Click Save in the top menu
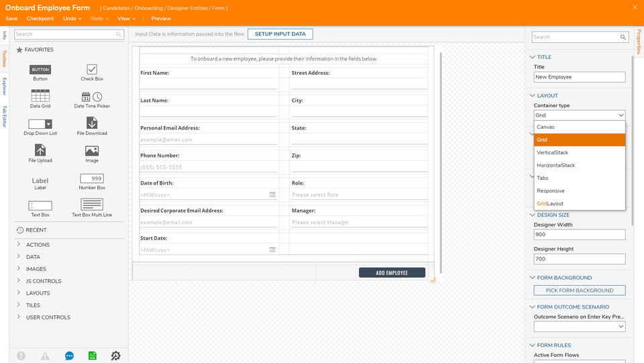The width and height of the screenshot is (644, 363). click(x=11, y=19)
